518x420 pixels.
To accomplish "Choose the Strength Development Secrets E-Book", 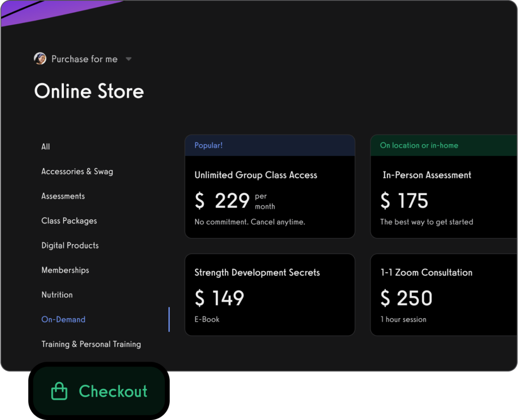I will click(x=270, y=294).
